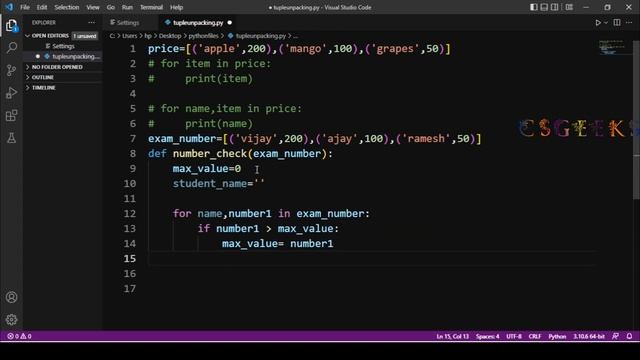This screenshot has height=360, width=640.
Task: Open Explorer Views and More Actions ellipsis
Action: pyautogui.click(x=91, y=22)
